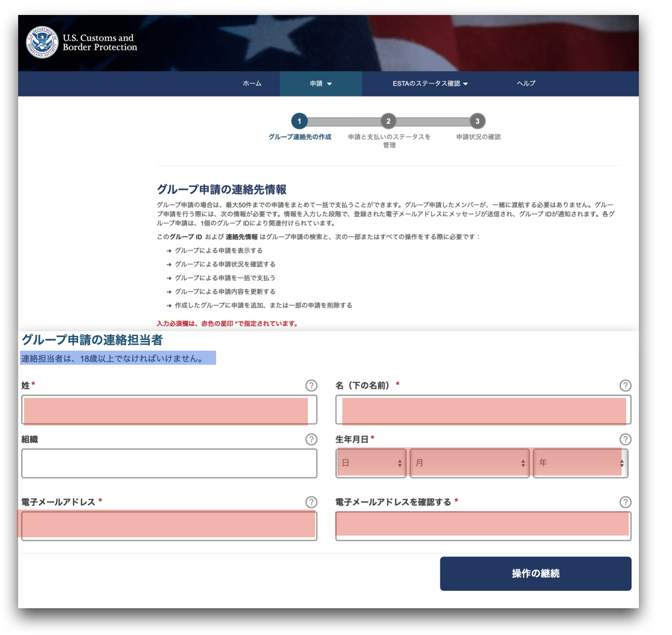Click bullet グループによる申請内容を更新する
Screen dimensions: 672x635
[x=225, y=291]
